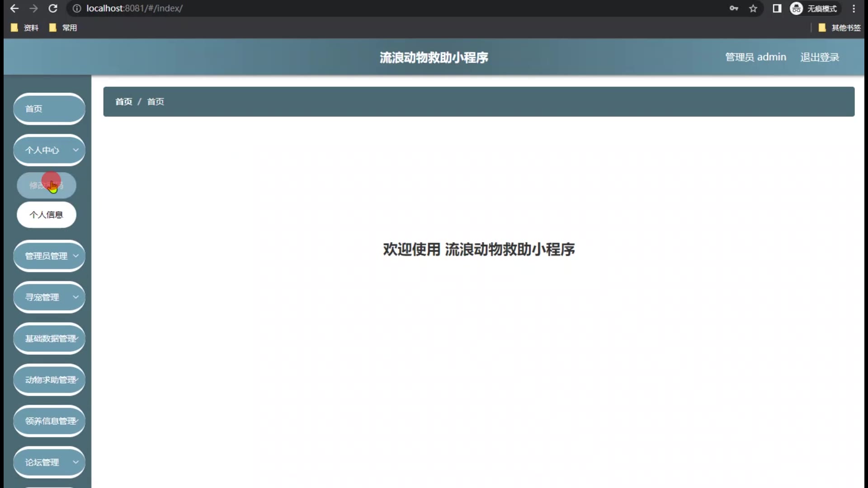868x488 pixels.
Task: Open the 资料 bookmarks folder
Action: pos(25,28)
